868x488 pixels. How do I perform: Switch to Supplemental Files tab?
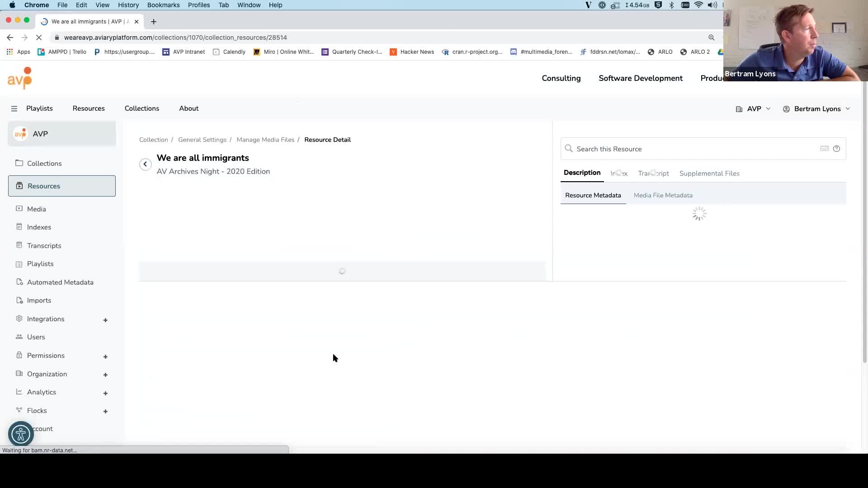tap(709, 174)
